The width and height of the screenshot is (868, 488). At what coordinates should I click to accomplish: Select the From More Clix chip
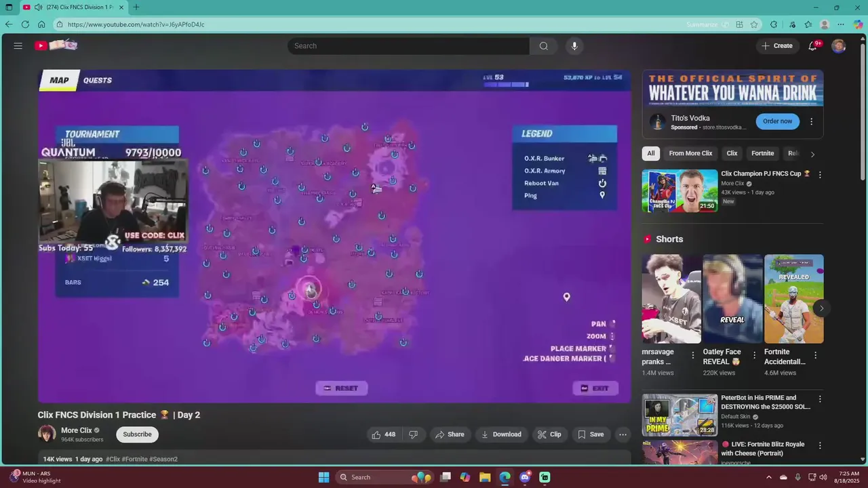pyautogui.click(x=690, y=153)
